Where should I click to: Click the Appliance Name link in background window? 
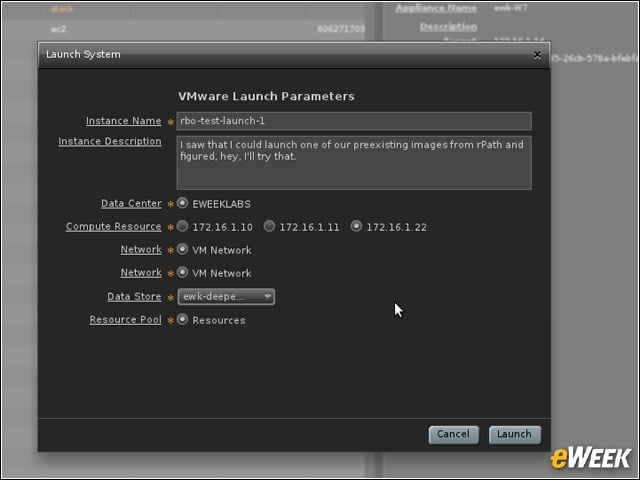click(436, 8)
